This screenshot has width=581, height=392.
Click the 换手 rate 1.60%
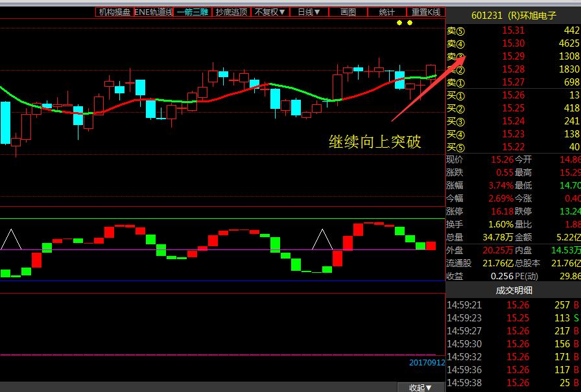pos(501,224)
